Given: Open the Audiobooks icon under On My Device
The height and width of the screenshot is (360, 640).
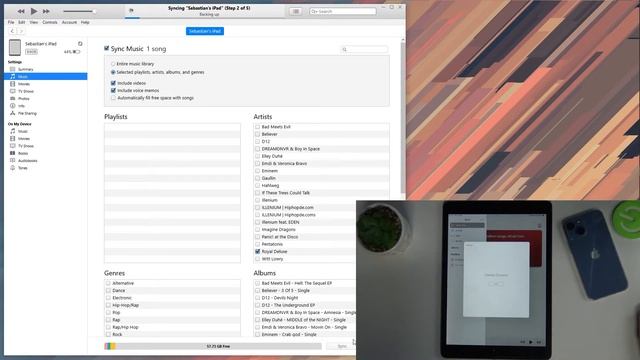Looking at the screenshot, I should pos(13,161).
